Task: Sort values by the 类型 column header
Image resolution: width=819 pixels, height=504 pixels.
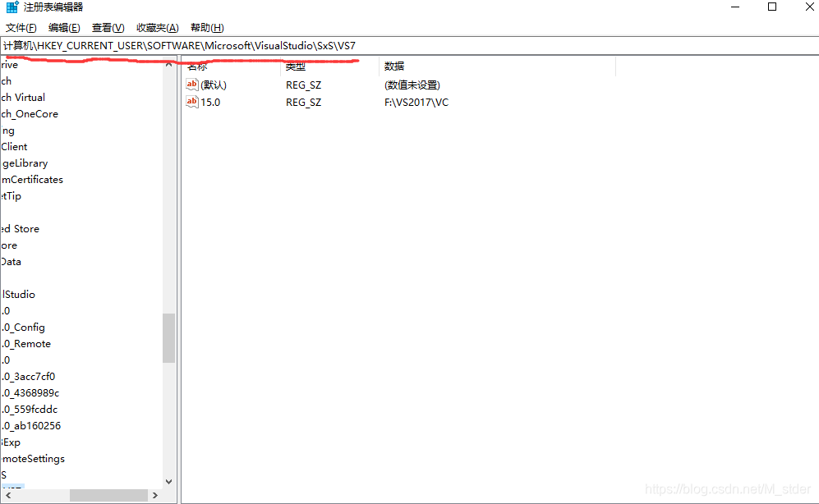Action: click(296, 66)
